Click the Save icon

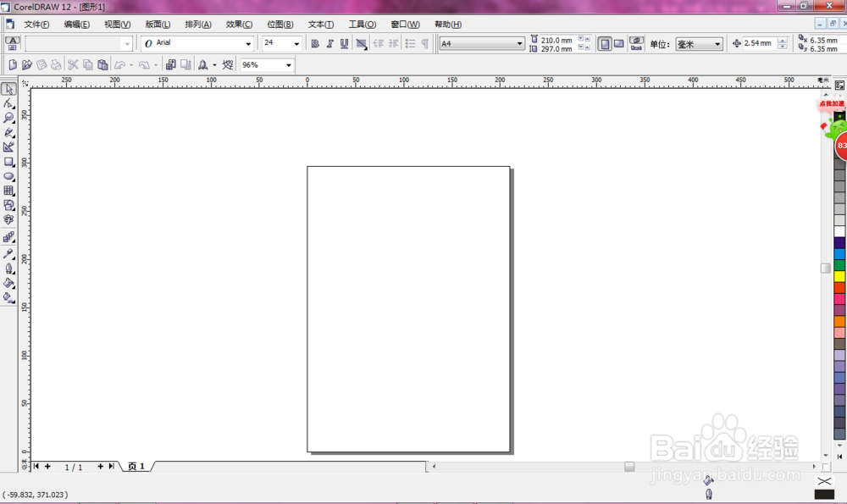point(42,65)
